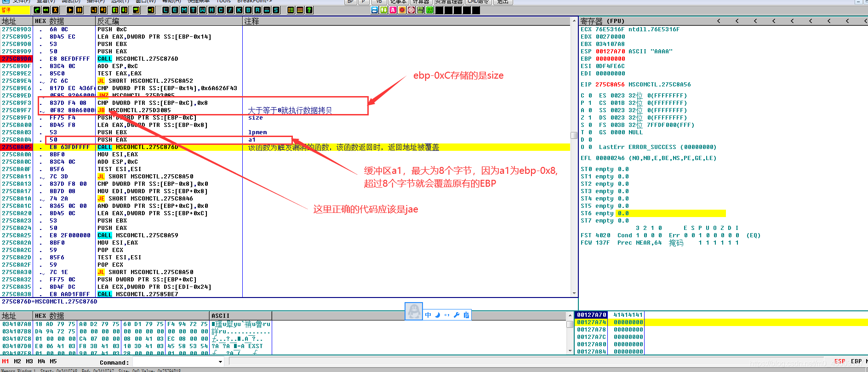Viewport: 868px width, 372px height.
Task: Select the breakpoint row at address 275C89DA
Action: (x=285, y=59)
